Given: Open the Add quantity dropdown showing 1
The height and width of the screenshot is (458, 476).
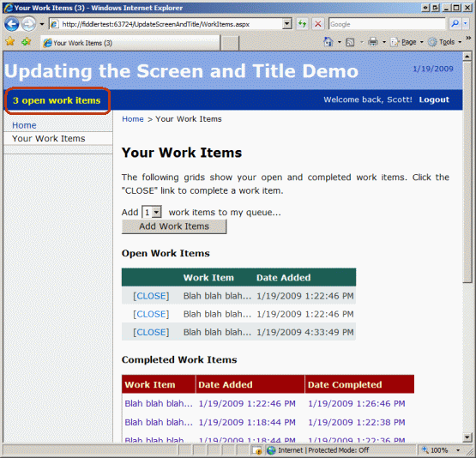Looking at the screenshot, I should 152,212.
